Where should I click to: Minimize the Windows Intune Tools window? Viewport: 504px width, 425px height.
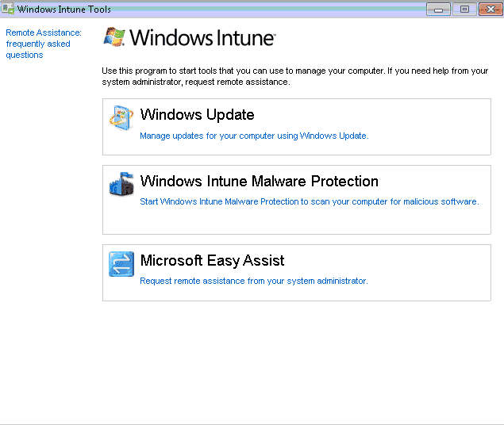coord(438,9)
